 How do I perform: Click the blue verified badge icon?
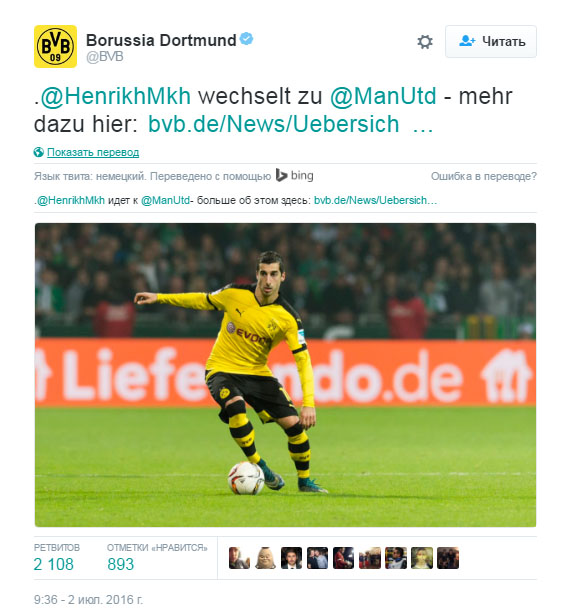246,39
